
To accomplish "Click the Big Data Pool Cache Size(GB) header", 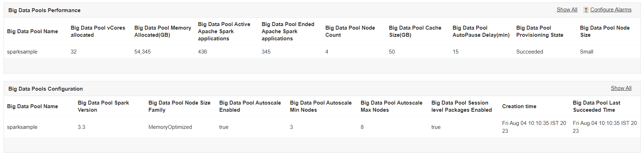I will (x=415, y=31).
